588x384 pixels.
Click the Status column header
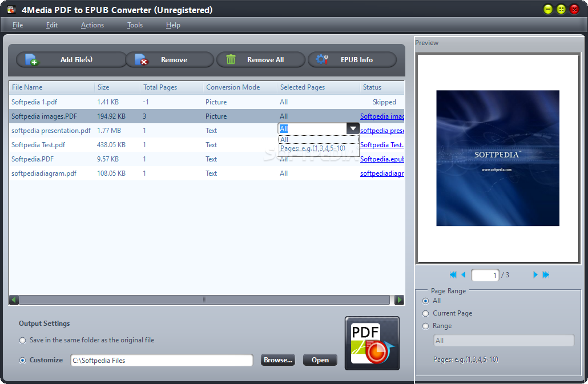(x=382, y=87)
